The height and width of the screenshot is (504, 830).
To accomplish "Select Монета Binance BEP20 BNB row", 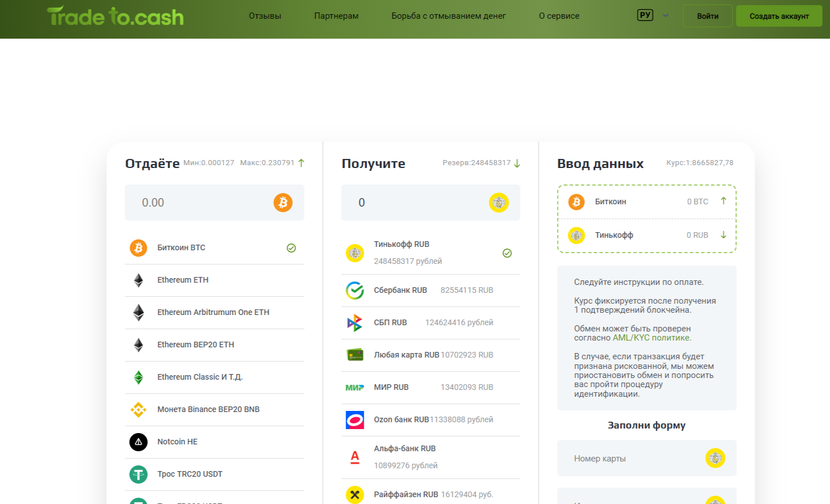I will pyautogui.click(x=215, y=410).
